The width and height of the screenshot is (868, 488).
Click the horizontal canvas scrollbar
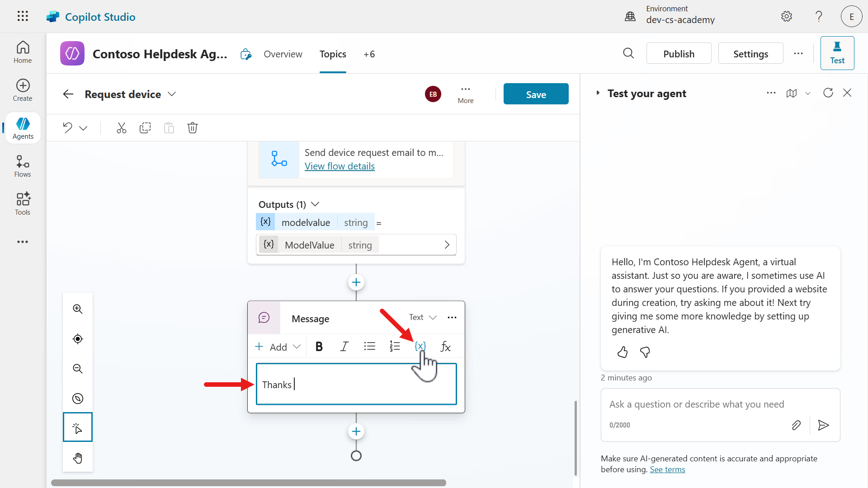pyautogui.click(x=249, y=483)
